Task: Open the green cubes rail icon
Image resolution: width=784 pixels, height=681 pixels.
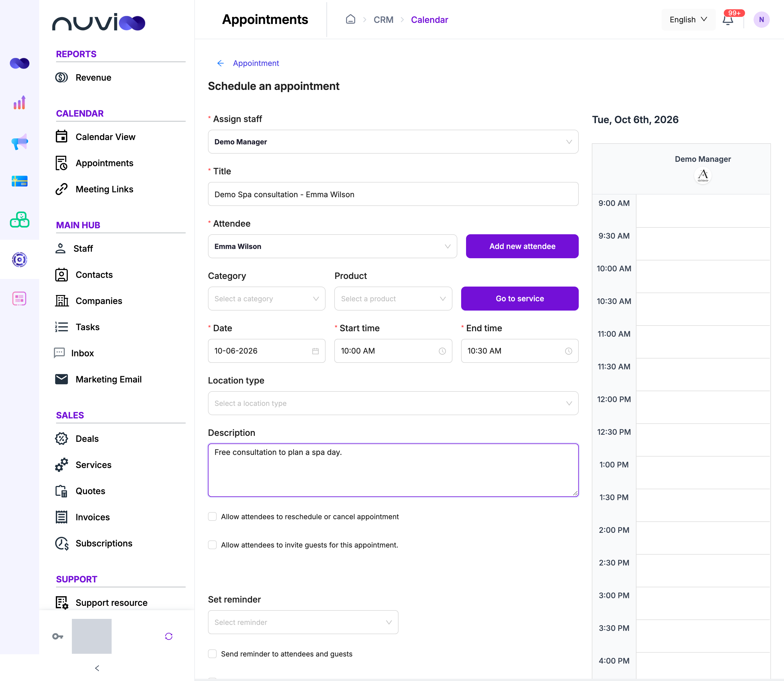Action: click(19, 220)
